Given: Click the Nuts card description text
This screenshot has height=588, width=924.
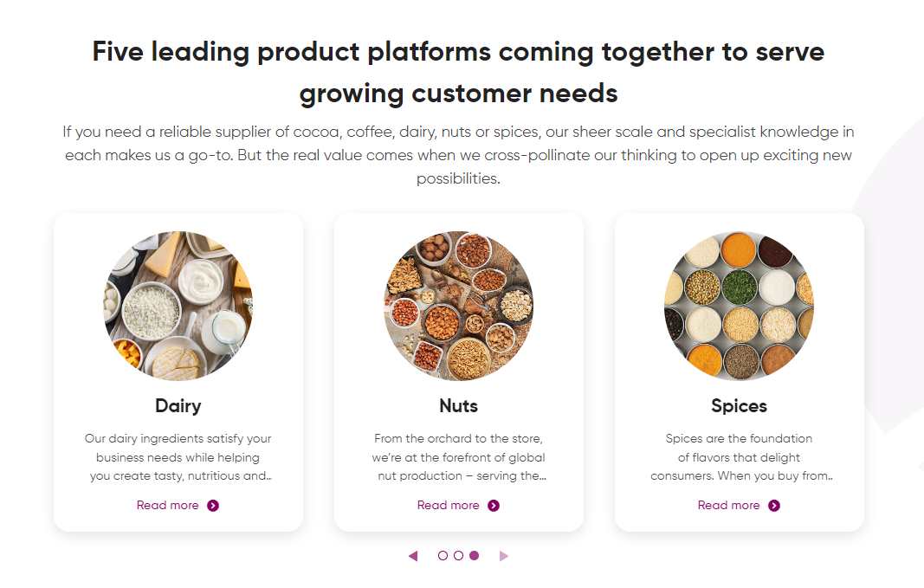Looking at the screenshot, I should click(x=459, y=457).
